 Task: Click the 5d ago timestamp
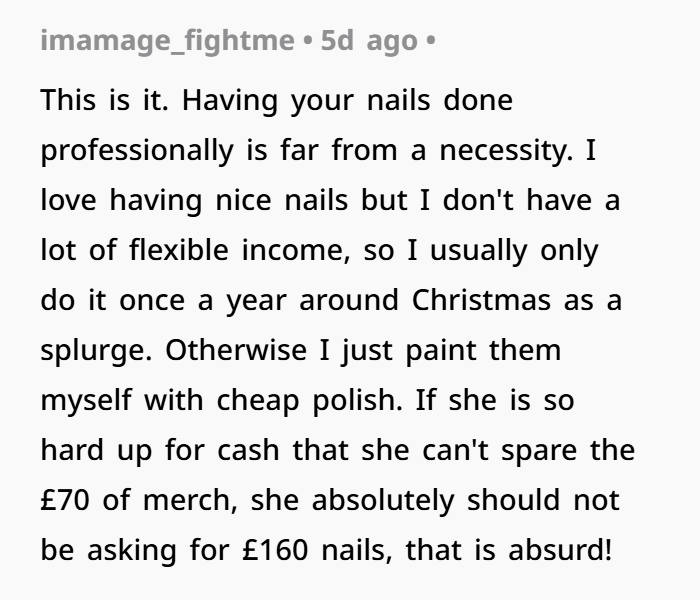click(x=369, y=41)
